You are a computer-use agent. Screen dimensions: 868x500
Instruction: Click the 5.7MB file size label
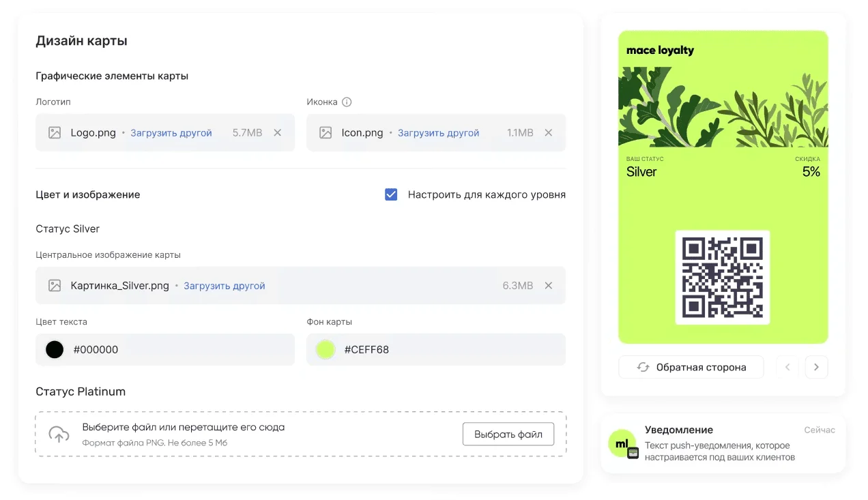(247, 133)
